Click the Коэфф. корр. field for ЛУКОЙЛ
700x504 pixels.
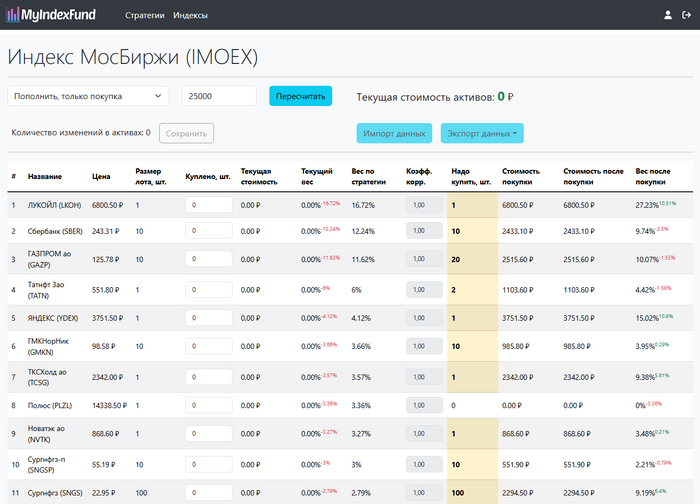coord(422,205)
